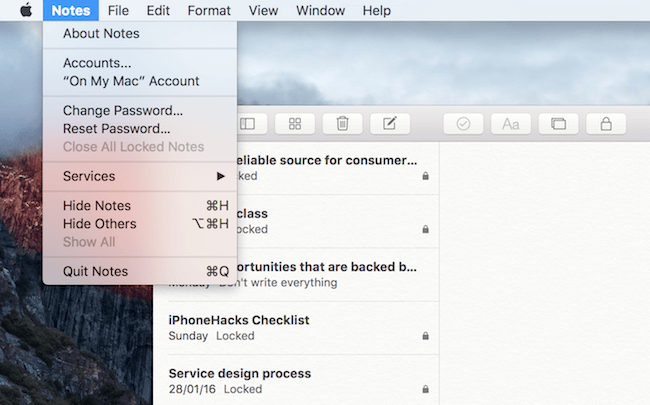This screenshot has height=405, width=650.
Task: Choose Hide Notes
Action: [x=140, y=206]
